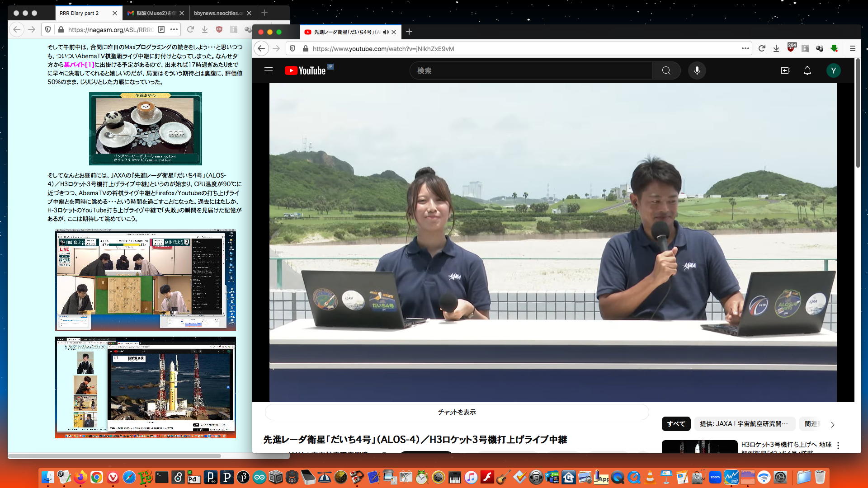Viewport: 868px width, 488px height.
Task: Open the YouTube account avatar menu
Action: click(833, 70)
